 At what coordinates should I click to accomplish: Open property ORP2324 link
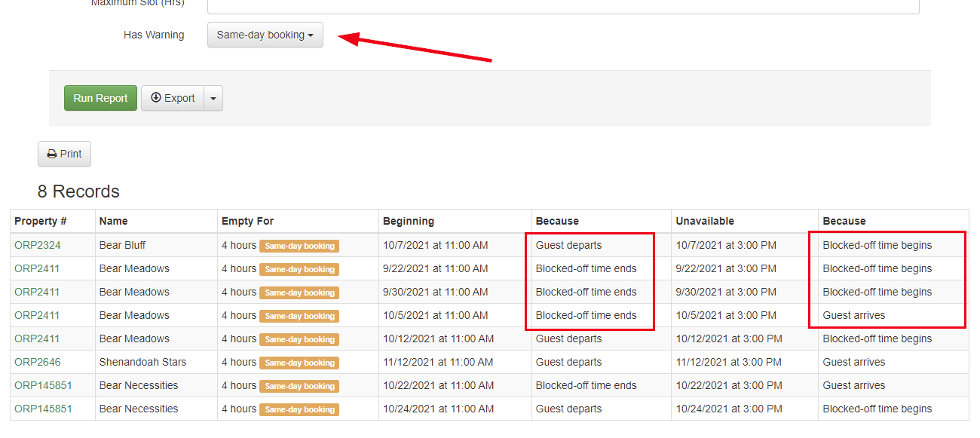(38, 245)
